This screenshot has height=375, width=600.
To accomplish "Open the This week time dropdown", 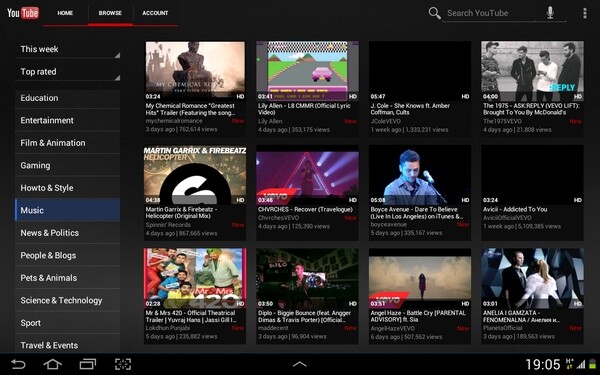I will coord(68,49).
